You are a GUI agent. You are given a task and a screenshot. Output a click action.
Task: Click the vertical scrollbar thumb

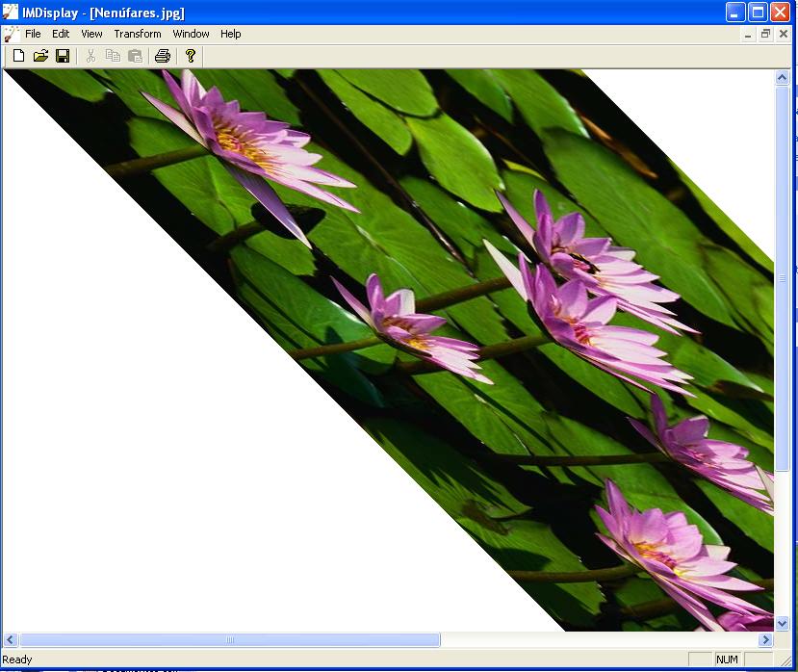click(783, 278)
